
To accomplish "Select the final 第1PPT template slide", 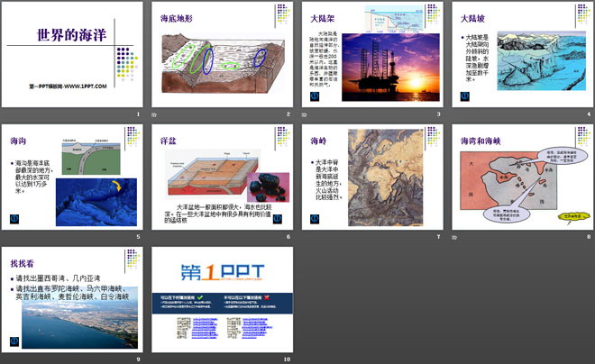I will (x=223, y=299).
